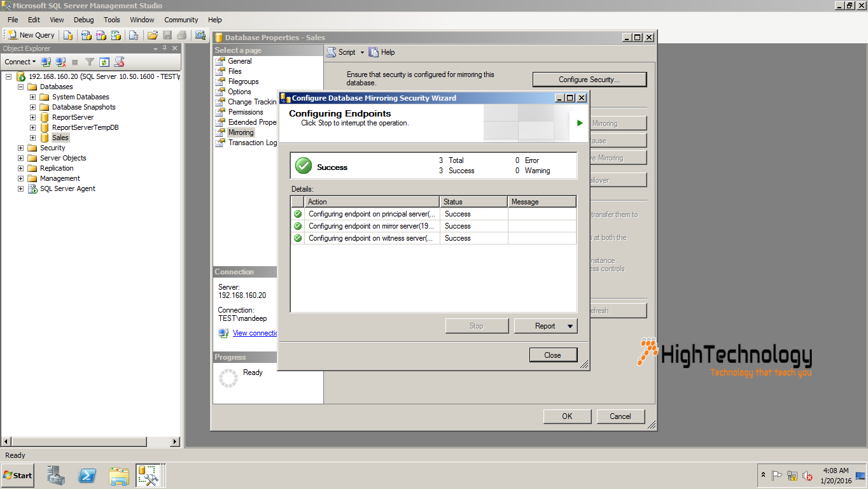Open Database Engine Query icon in toolbar
This screenshot has width=868, height=489.
tap(68, 35)
